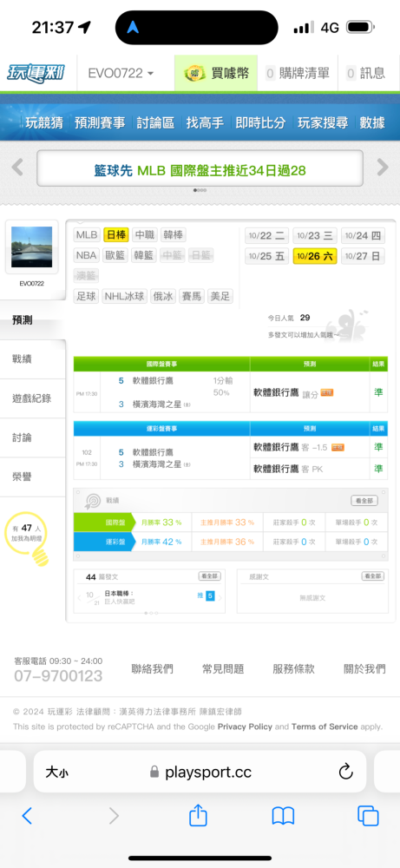Image resolution: width=400 pixels, height=868 pixels.
Task: Switch to the 遊戲紀錄 sidebar tab
Action: coord(33,398)
